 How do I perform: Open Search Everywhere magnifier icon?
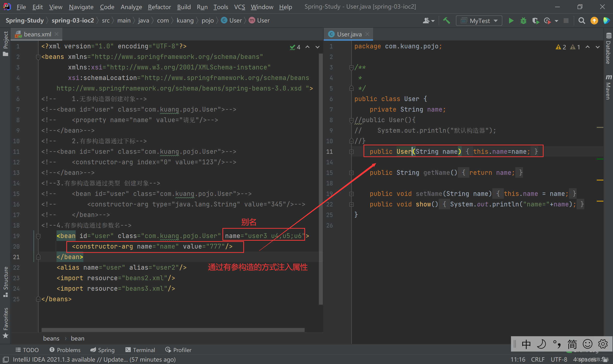[x=582, y=21]
